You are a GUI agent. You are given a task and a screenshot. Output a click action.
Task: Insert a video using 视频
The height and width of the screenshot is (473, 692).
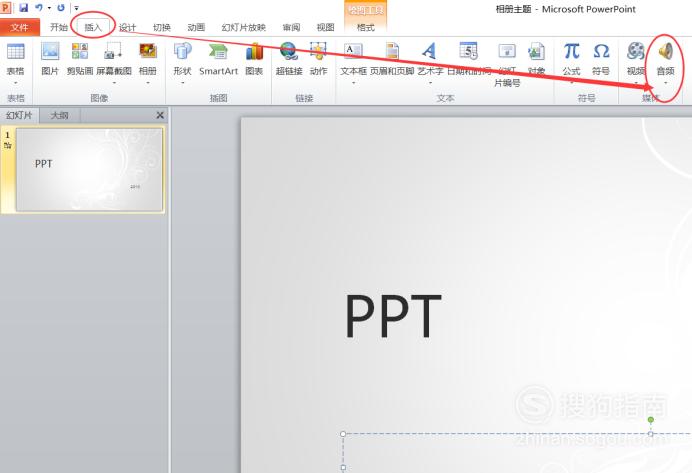tap(636, 52)
